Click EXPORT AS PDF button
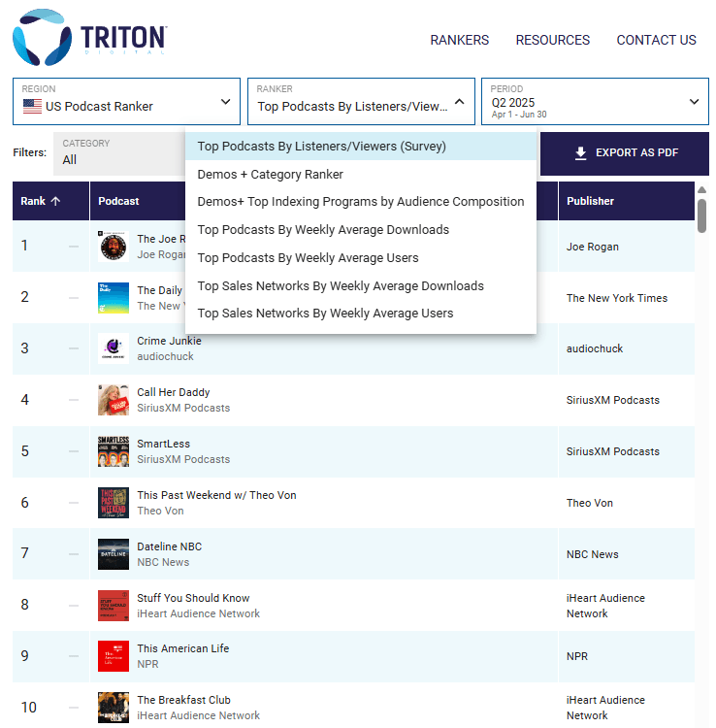The width and height of the screenshot is (716, 728). point(624,153)
